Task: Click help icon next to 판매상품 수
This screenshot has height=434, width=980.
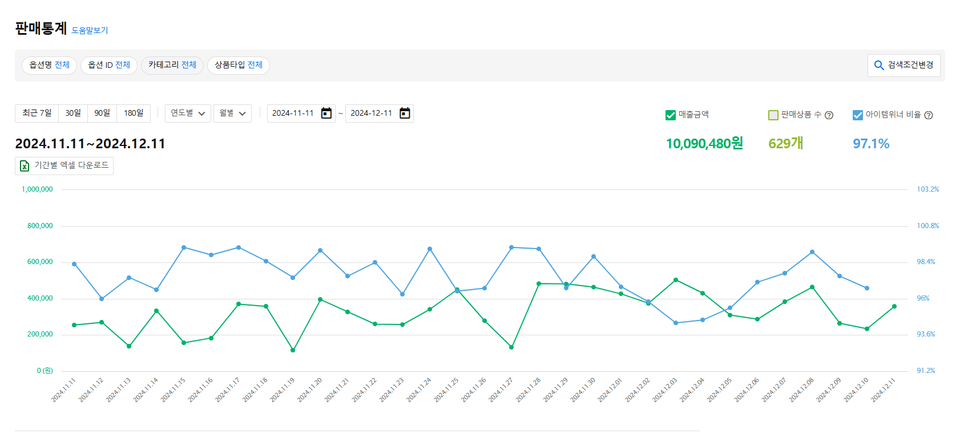Action: 829,115
